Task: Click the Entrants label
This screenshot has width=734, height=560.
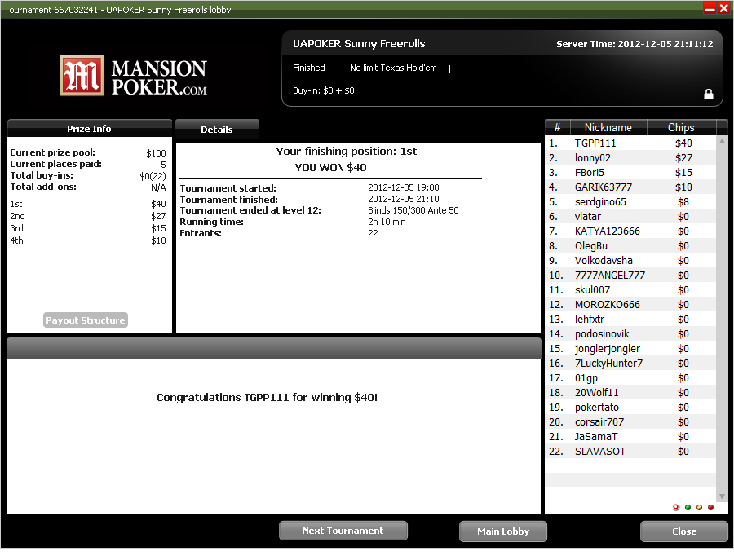Action: (201, 233)
